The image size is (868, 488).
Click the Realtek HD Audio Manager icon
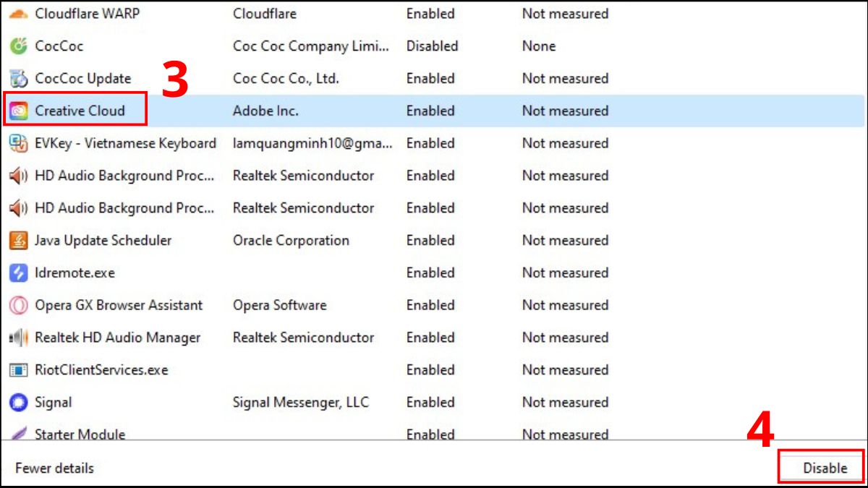[18, 338]
